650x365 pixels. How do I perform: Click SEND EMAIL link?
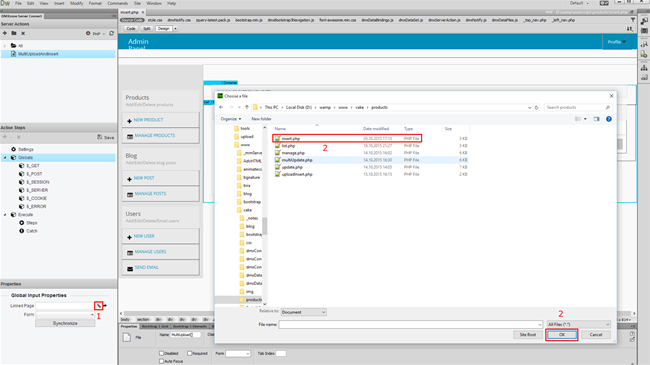tap(146, 268)
